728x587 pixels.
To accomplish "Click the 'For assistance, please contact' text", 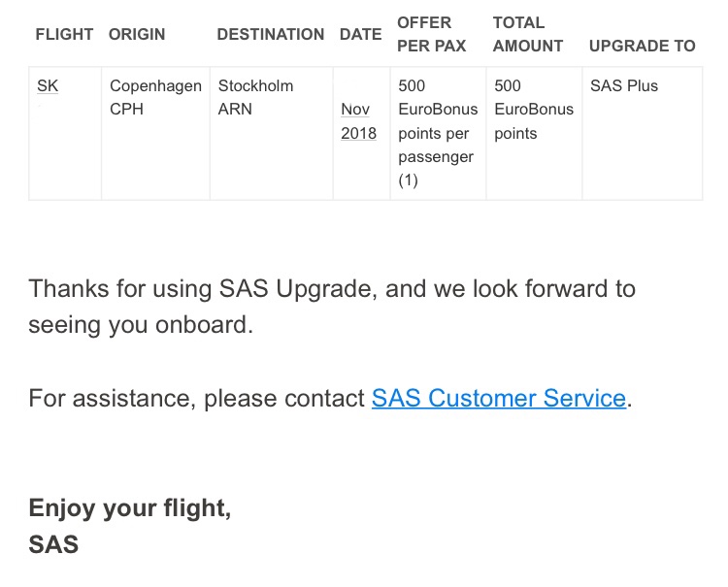I will click(197, 399).
